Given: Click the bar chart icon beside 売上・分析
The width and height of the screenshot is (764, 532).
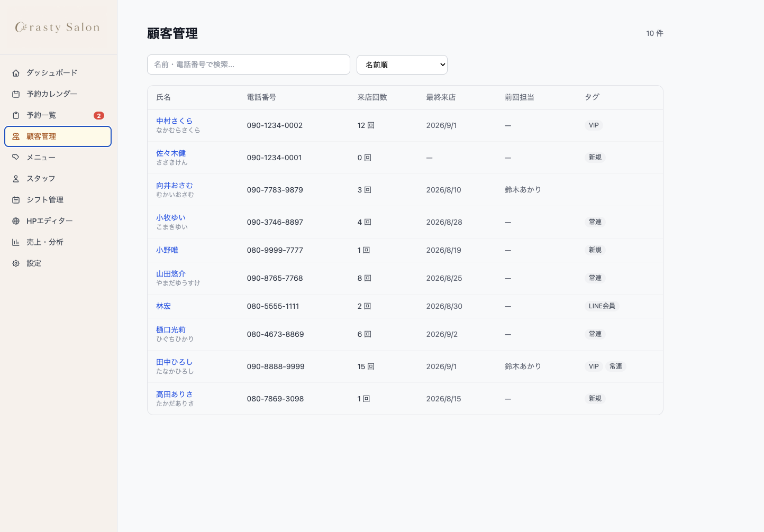Looking at the screenshot, I should tap(16, 242).
